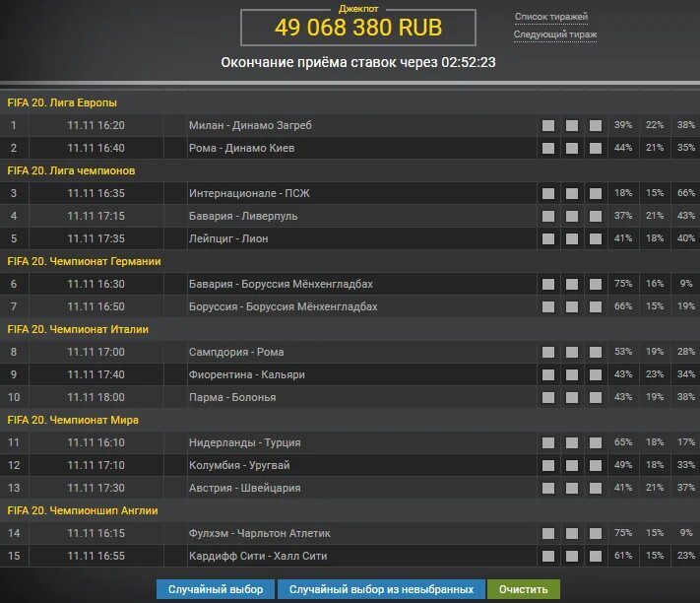Check draw box for Фиорентина - Кальяри
This screenshot has height=603, width=700.
pyautogui.click(x=572, y=374)
